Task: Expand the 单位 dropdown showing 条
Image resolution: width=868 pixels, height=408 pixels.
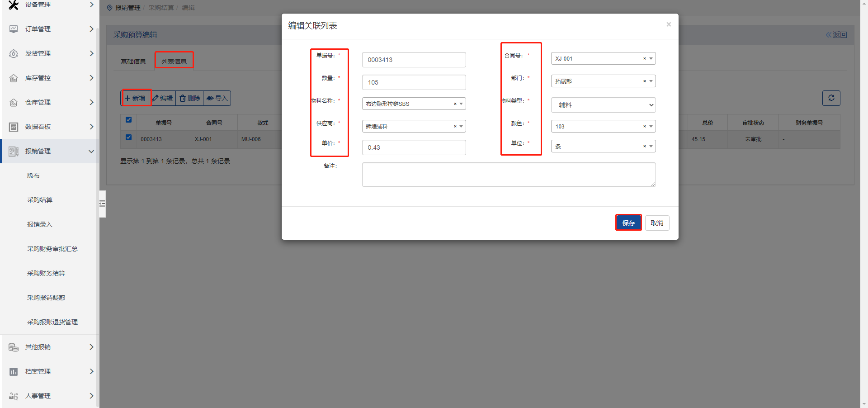Action: pos(651,147)
